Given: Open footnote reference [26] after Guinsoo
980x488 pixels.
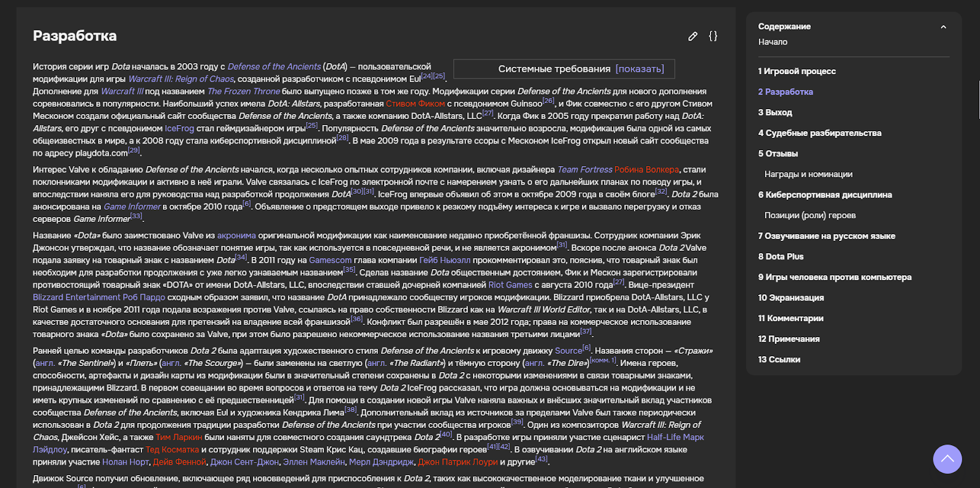Looking at the screenshot, I should 548,101.
